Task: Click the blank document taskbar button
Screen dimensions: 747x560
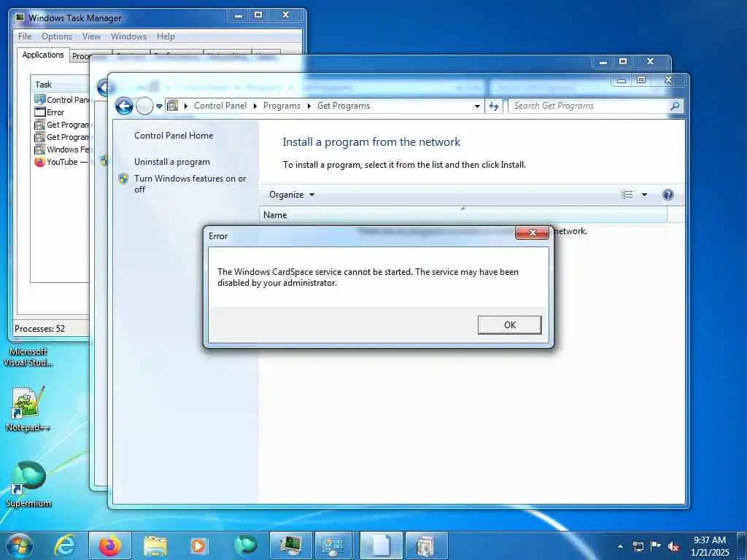Action: [x=381, y=545]
